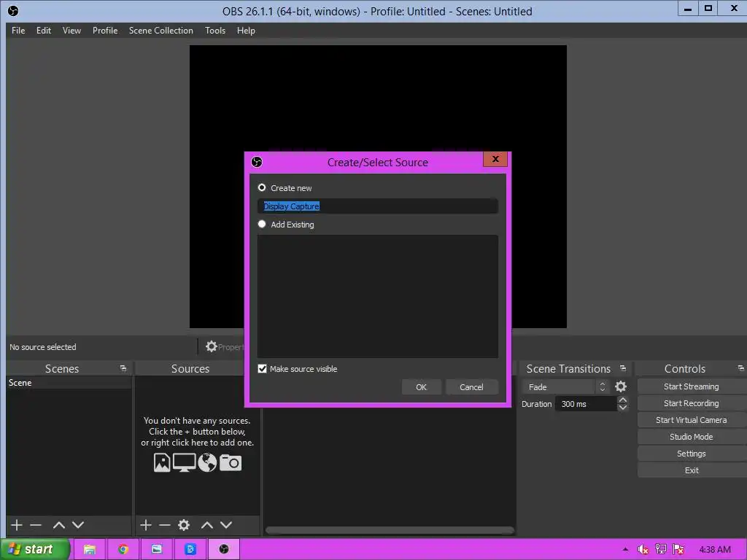The image size is (747, 560).
Task: Select the Scene entry in Scenes list
Action: (x=69, y=383)
